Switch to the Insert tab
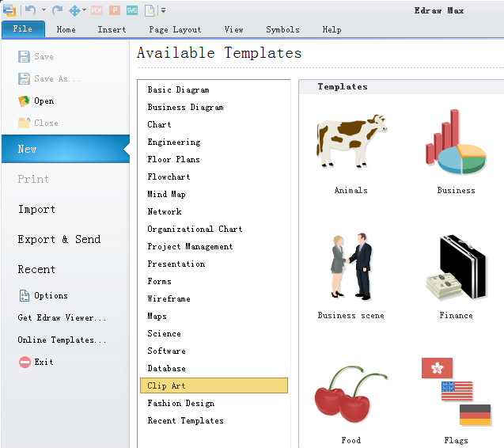The width and height of the screenshot is (504, 448). [112, 29]
